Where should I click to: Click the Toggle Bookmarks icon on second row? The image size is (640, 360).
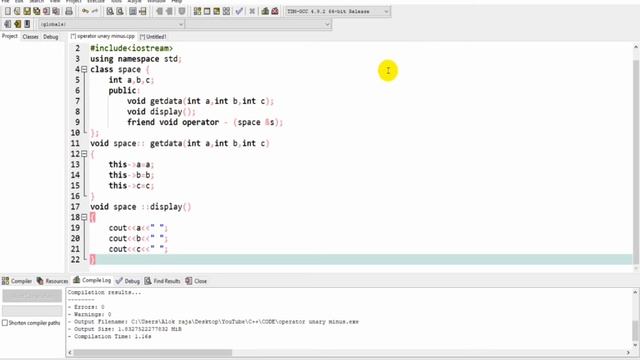point(17,24)
